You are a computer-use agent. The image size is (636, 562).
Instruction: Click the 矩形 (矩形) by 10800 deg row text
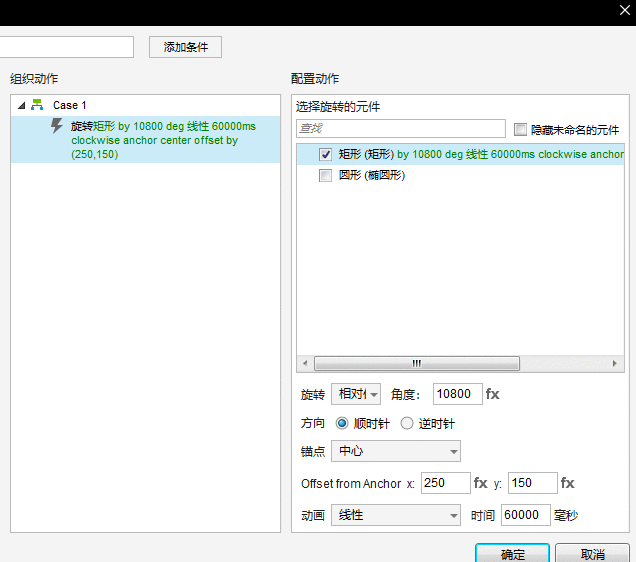tap(481, 154)
